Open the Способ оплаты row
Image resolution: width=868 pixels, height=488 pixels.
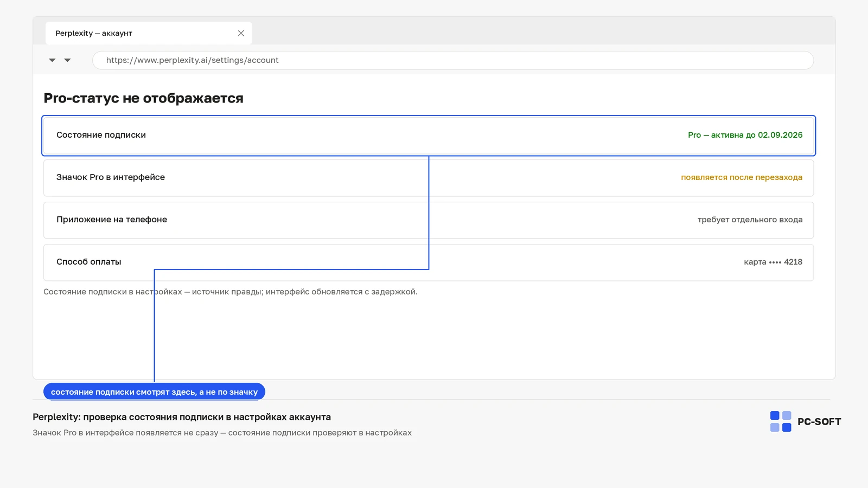pyautogui.click(x=429, y=262)
